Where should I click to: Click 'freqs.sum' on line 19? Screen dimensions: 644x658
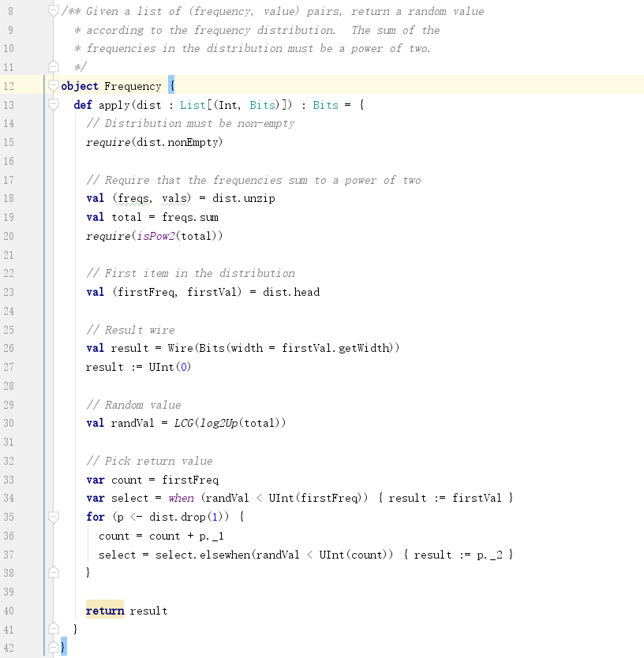(x=190, y=218)
